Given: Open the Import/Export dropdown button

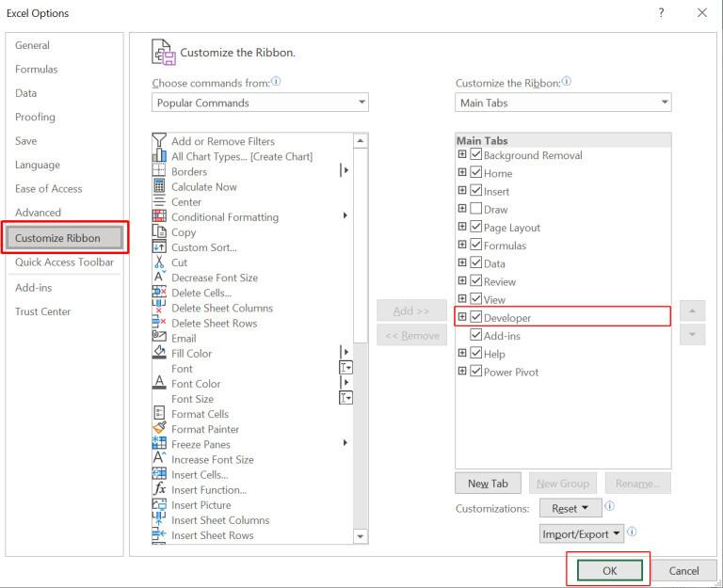Looking at the screenshot, I should (582, 534).
